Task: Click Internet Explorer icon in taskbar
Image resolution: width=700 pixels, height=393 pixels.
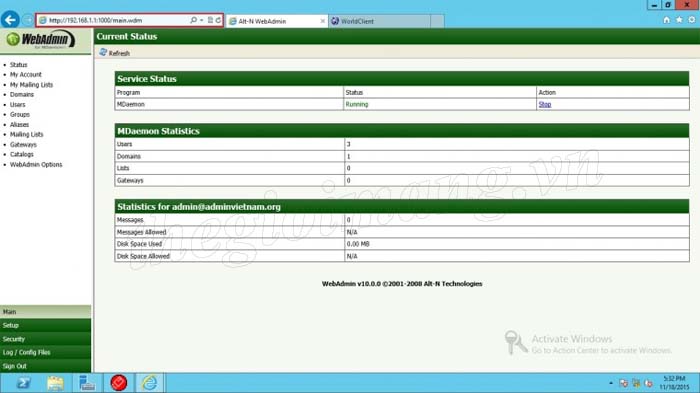Action: coord(150,383)
